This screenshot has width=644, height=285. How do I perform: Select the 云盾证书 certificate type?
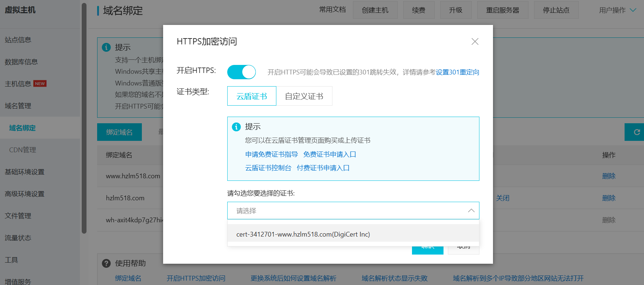click(251, 96)
